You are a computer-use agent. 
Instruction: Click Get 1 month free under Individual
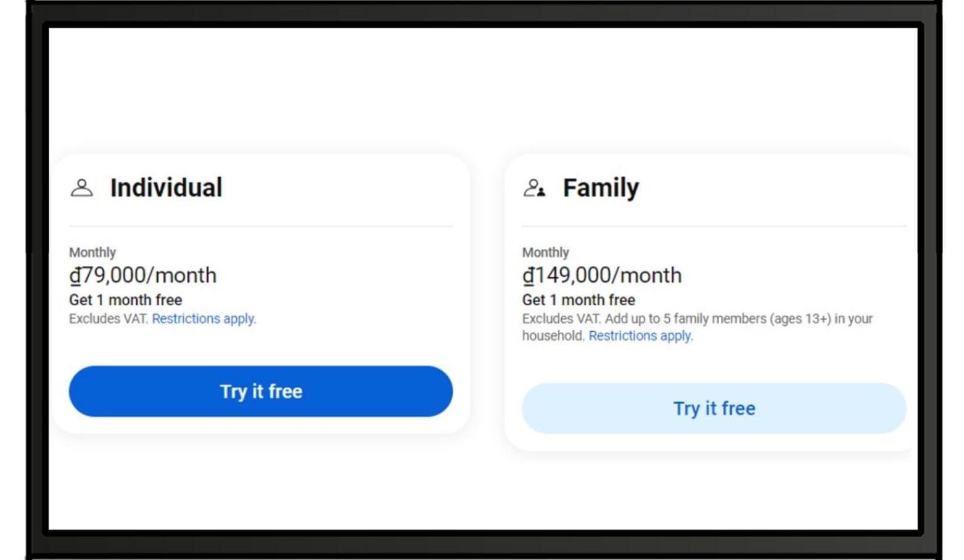click(126, 300)
